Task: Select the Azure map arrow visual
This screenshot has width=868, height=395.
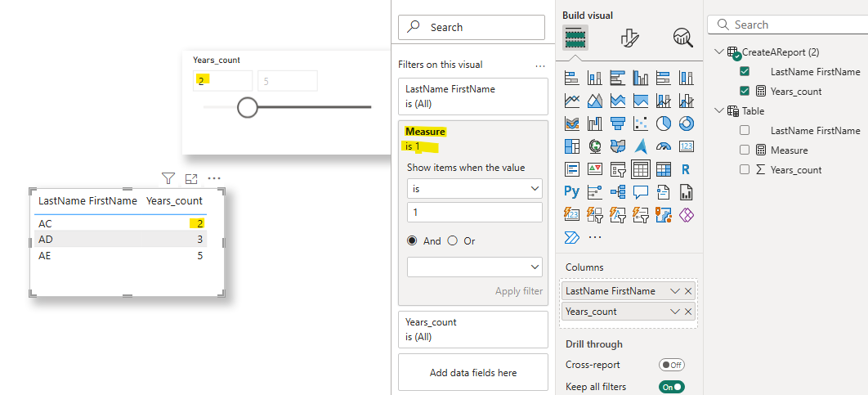Action: pos(641,146)
